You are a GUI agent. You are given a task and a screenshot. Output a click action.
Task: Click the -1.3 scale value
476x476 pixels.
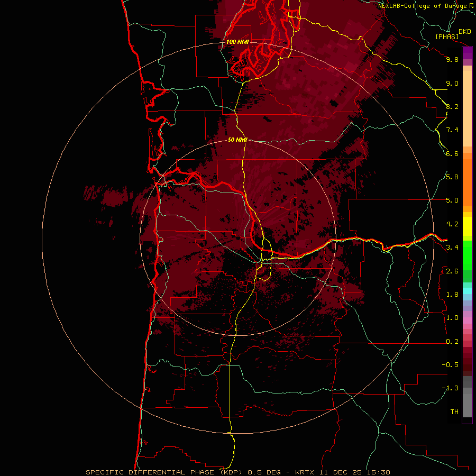tap(450, 388)
